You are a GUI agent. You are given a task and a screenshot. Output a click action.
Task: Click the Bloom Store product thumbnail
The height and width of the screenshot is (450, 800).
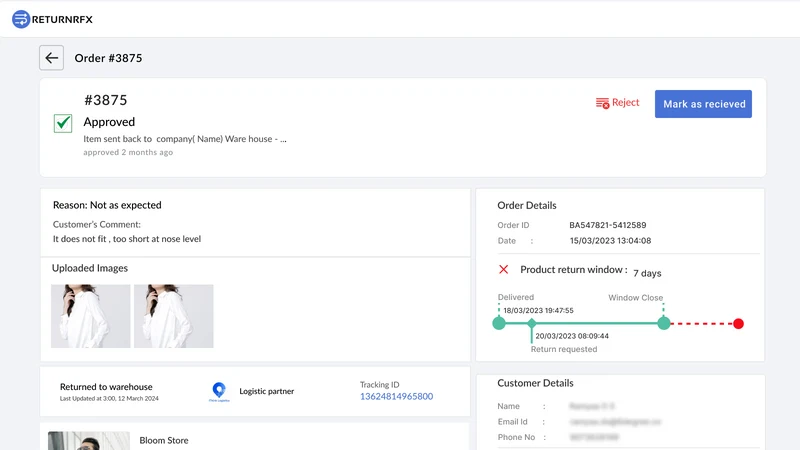(x=89, y=441)
